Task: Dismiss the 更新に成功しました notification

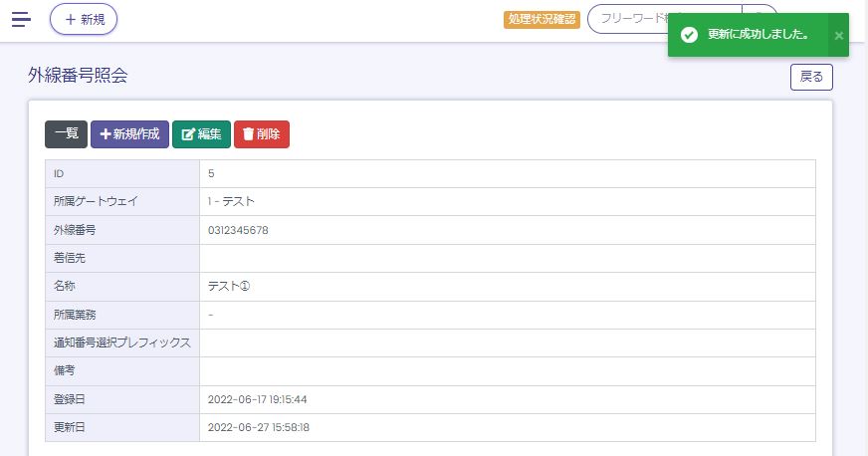Action: coord(838,36)
